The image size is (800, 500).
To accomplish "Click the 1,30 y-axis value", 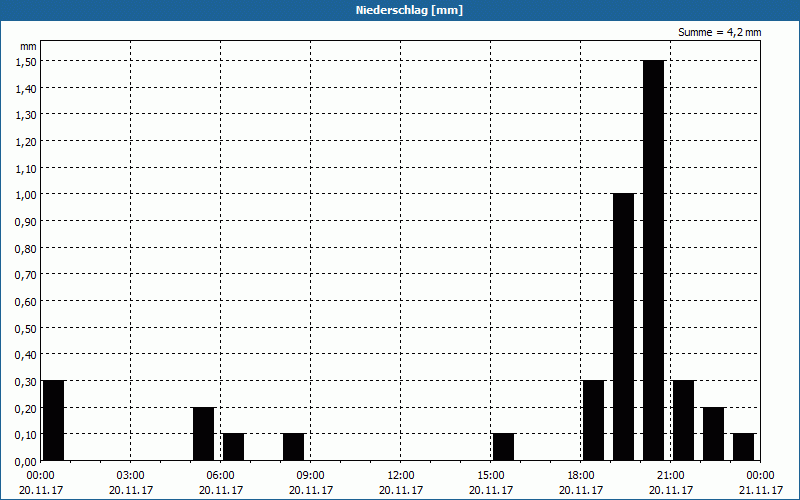I will point(26,115).
